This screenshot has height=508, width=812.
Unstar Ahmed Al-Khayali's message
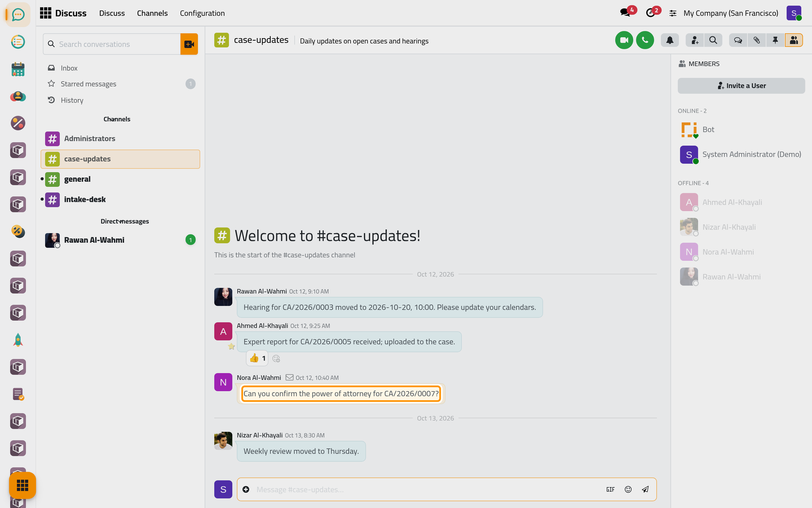pyautogui.click(x=231, y=347)
